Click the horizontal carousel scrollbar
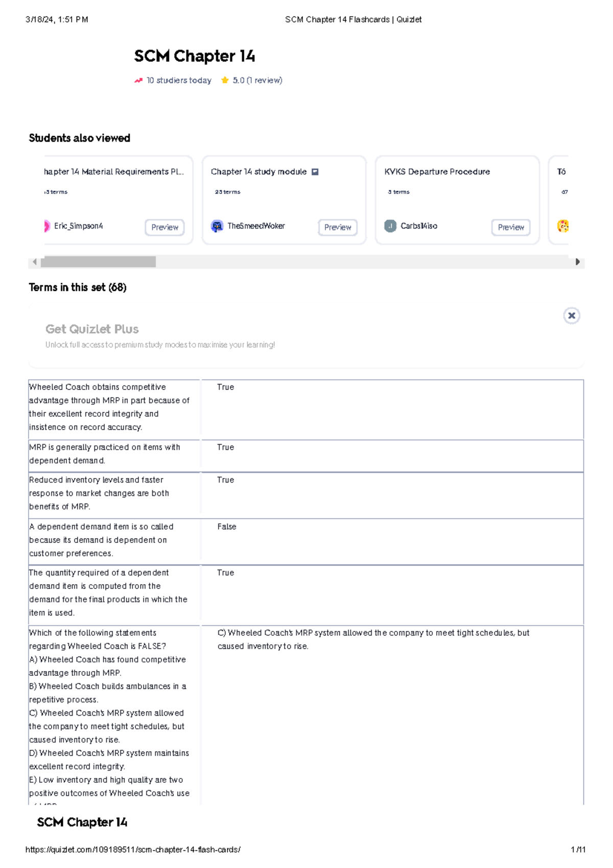This screenshot has width=613, height=868. click(100, 261)
